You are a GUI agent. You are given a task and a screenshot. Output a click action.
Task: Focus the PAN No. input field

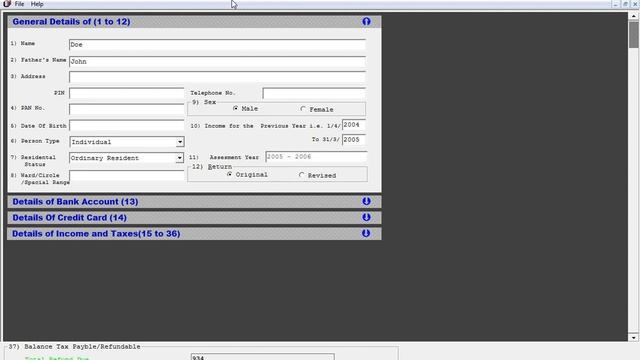(x=127, y=109)
